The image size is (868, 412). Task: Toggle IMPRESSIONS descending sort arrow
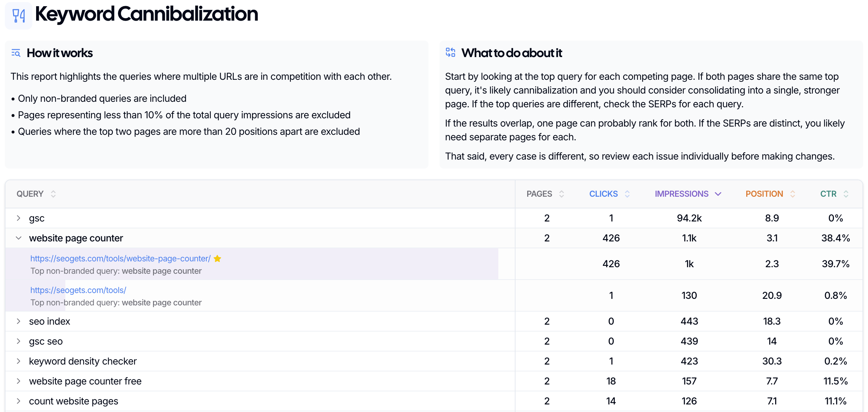[718, 194]
